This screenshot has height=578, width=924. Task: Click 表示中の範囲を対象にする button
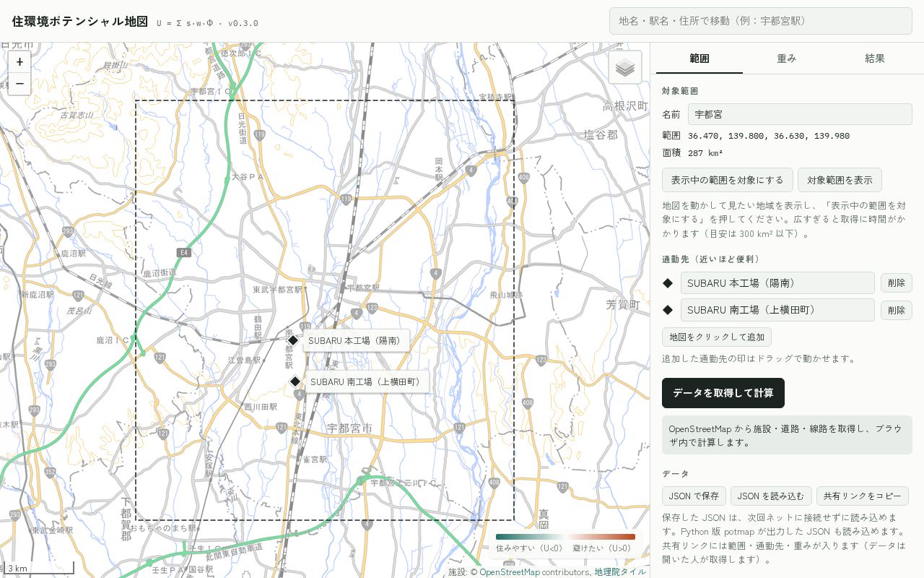point(728,180)
